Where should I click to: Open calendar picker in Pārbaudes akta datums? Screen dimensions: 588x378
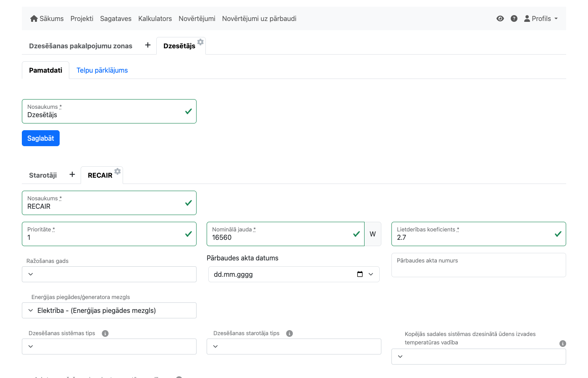pyautogui.click(x=360, y=274)
